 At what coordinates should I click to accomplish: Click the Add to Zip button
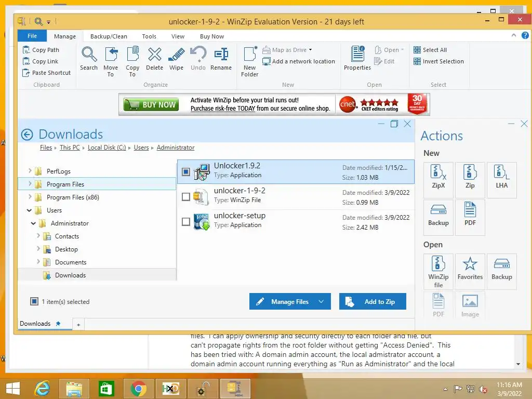point(373,301)
